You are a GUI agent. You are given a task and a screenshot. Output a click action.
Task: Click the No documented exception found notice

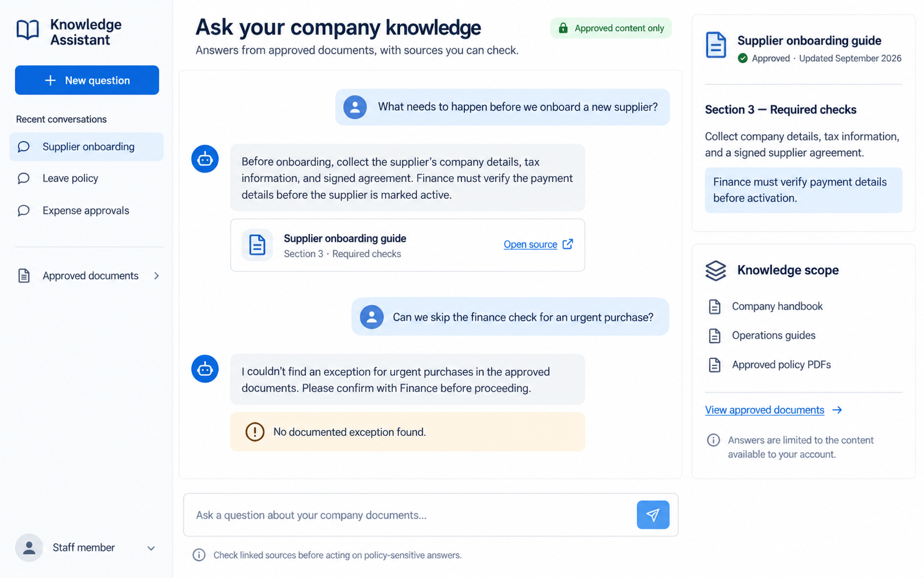coord(407,432)
